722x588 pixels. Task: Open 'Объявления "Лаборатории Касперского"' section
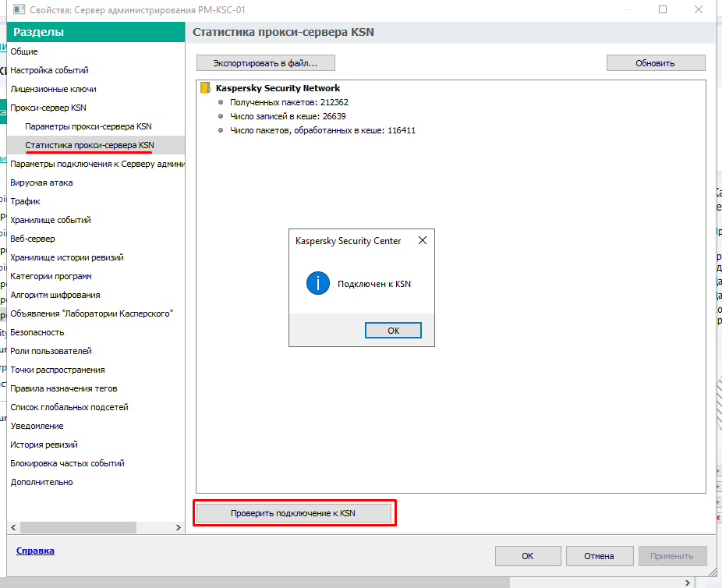click(x=96, y=313)
